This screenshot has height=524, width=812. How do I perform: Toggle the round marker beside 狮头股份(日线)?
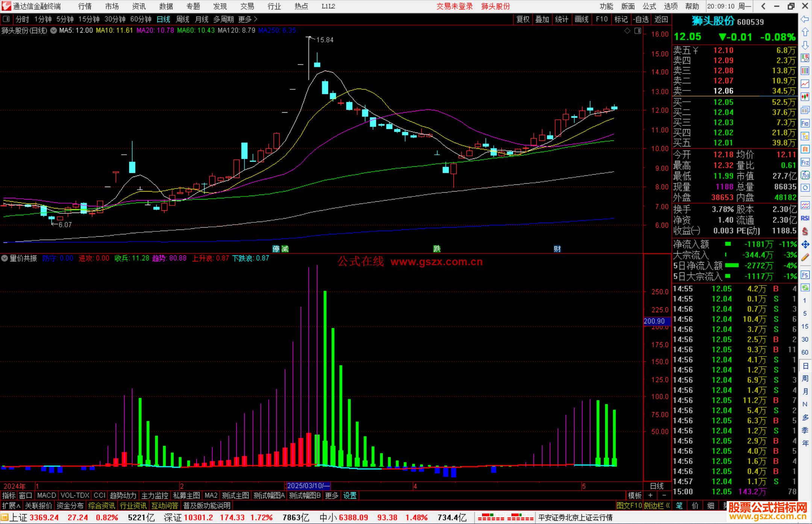(54, 30)
